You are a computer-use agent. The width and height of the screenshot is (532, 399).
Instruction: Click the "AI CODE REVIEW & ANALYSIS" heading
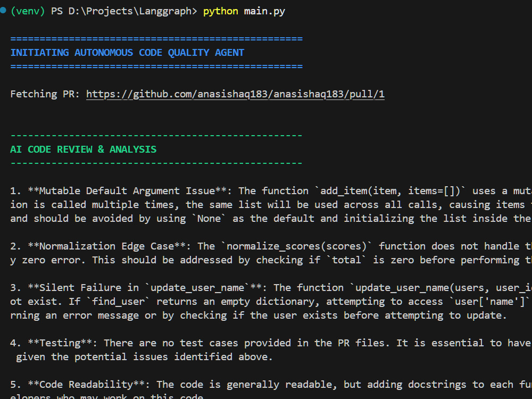(x=84, y=149)
